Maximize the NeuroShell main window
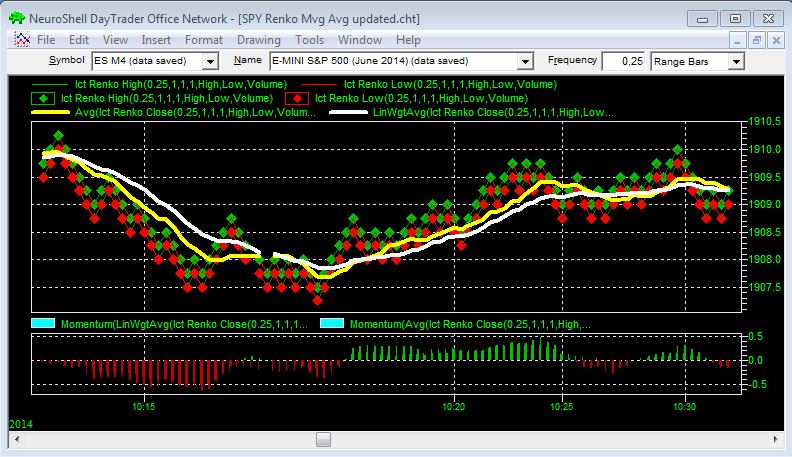Screen dimensions: 792x457 pyautogui.click(x=735, y=19)
